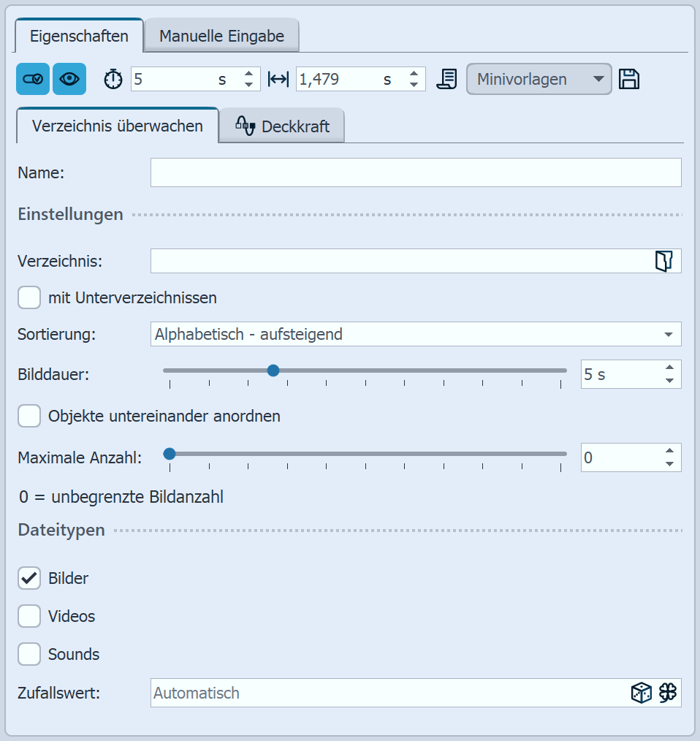Toggle the eye visibility icon
The width and height of the screenshot is (700, 741).
(x=69, y=79)
